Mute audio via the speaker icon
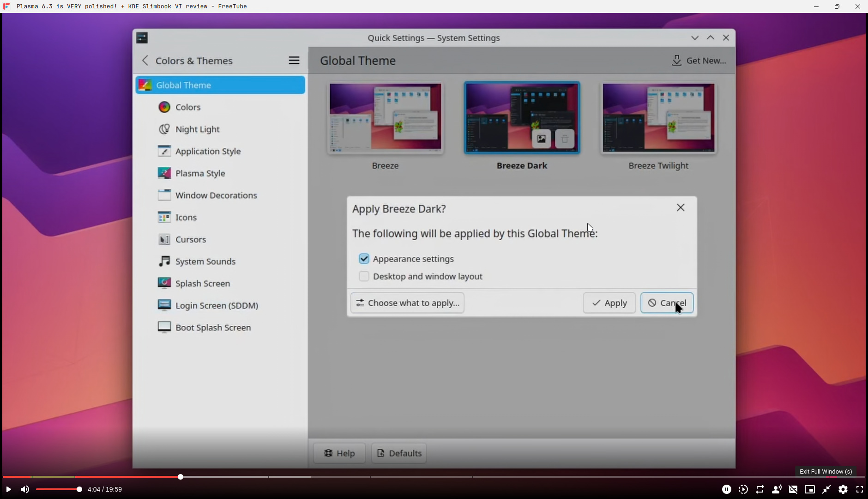Image resolution: width=868 pixels, height=499 pixels. click(x=25, y=489)
